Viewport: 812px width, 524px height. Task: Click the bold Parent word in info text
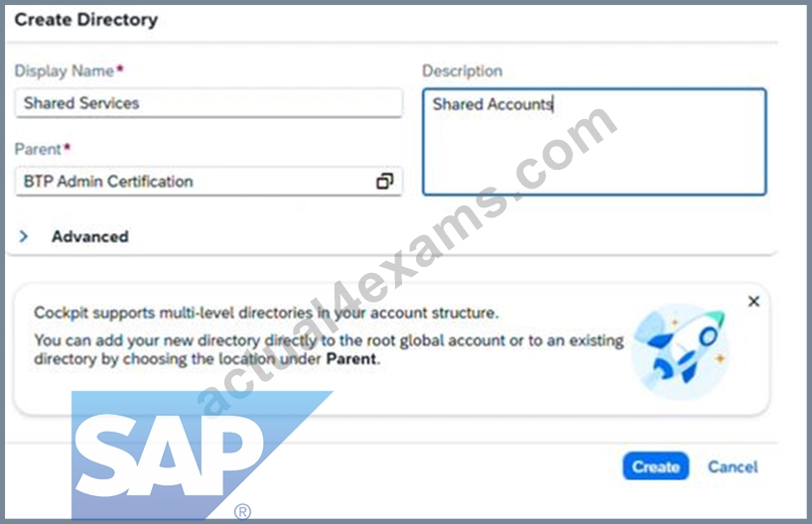point(351,359)
